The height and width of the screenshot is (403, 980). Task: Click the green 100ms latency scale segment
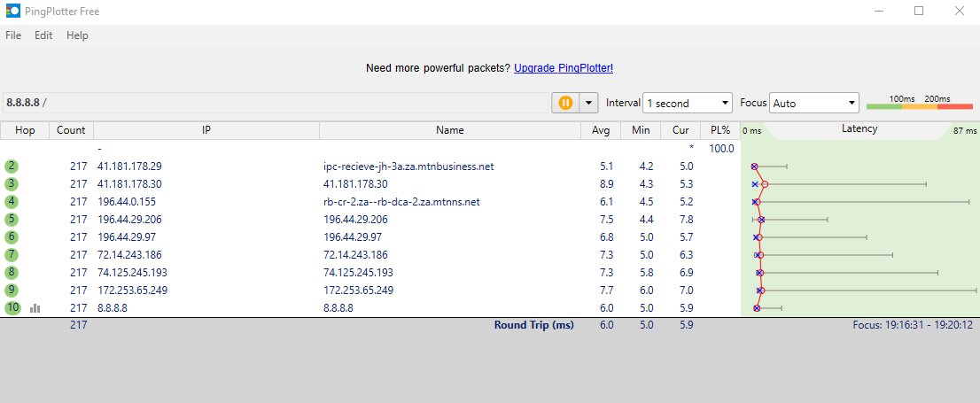tap(883, 107)
